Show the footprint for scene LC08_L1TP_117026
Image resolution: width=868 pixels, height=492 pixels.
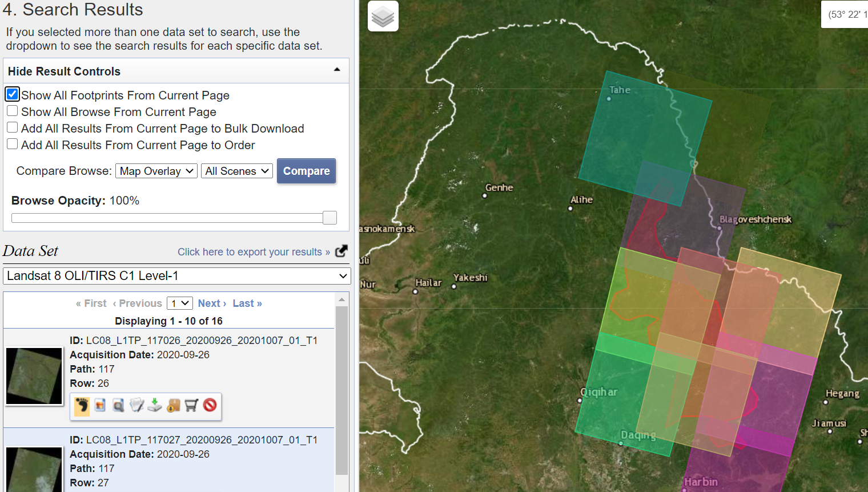[x=81, y=406]
